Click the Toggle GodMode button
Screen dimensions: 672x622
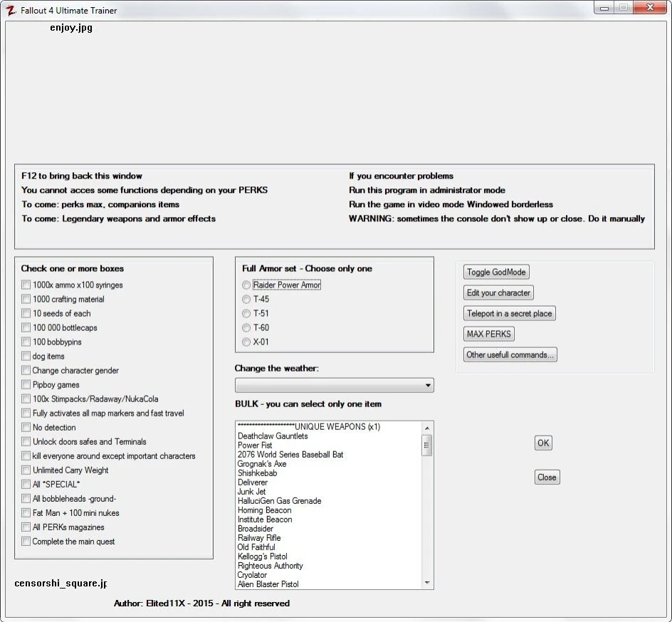pos(496,272)
